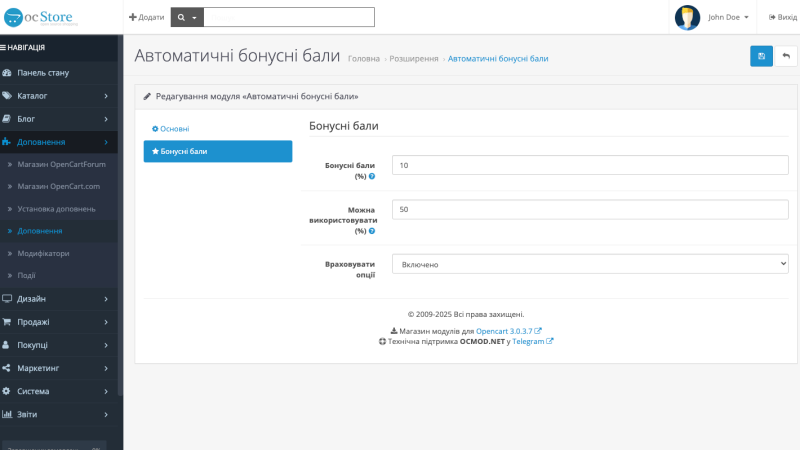Click help icon next to Бонусні бали (%)
This screenshot has height=450, width=800.
point(372,177)
